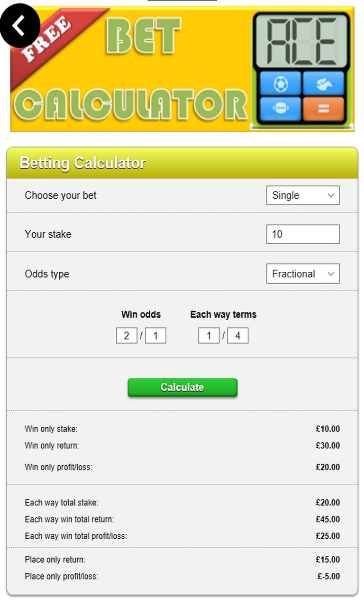Viewport: 364px width, 607px height.
Task: Click the Each way terms denominator field
Action: coord(237,336)
